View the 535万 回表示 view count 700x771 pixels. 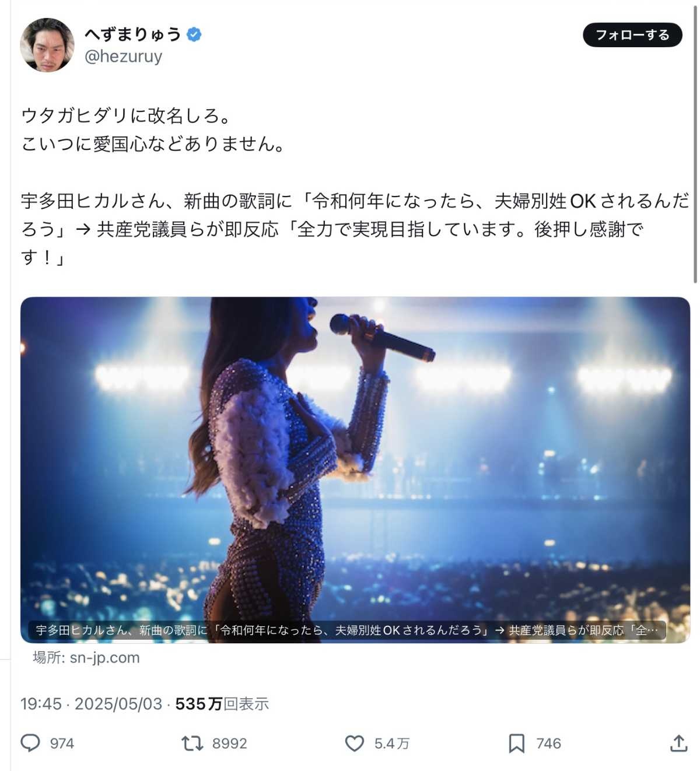(222, 704)
